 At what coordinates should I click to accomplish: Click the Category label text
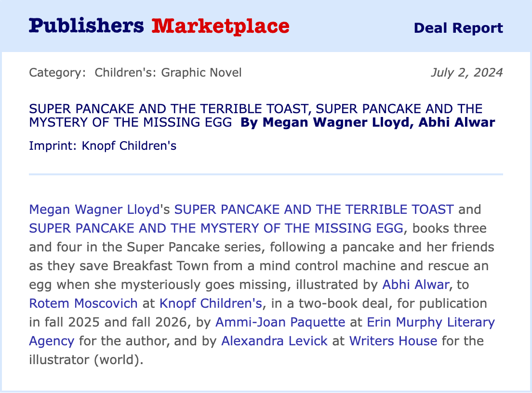[x=57, y=73]
